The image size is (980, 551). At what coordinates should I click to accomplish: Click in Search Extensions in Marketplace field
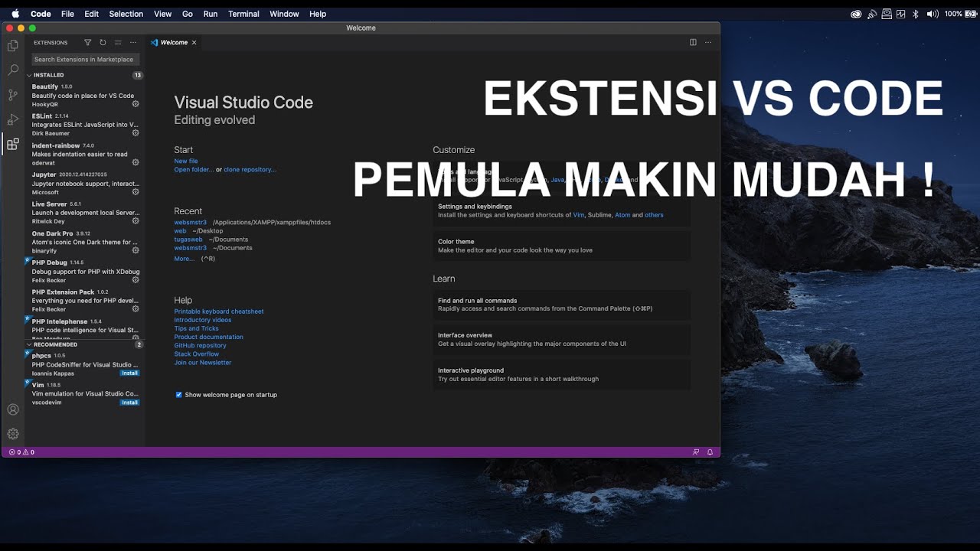[x=84, y=60]
